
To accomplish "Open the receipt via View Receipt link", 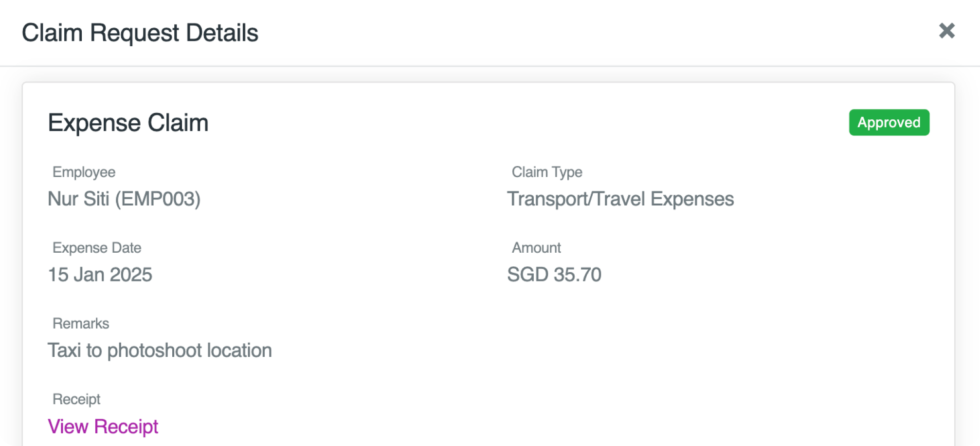I will pos(103,427).
